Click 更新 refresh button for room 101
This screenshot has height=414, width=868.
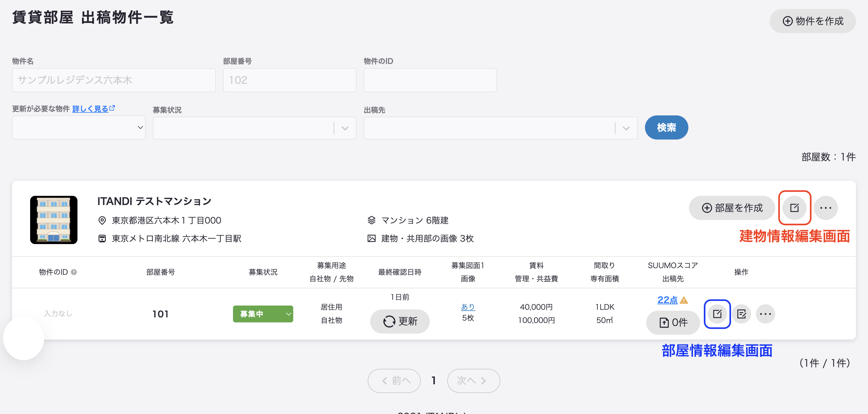click(x=400, y=321)
